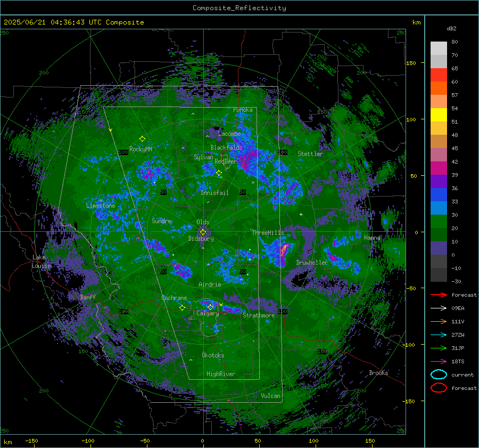Viewport: 479px width, 448px height.
Task: Click the 27ZW legend label
Action: click(458, 335)
